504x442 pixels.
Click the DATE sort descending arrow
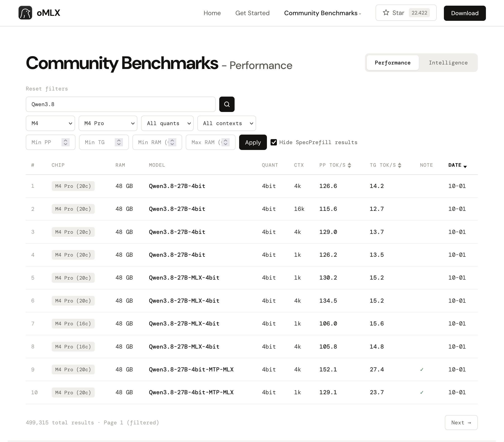pyautogui.click(x=465, y=167)
